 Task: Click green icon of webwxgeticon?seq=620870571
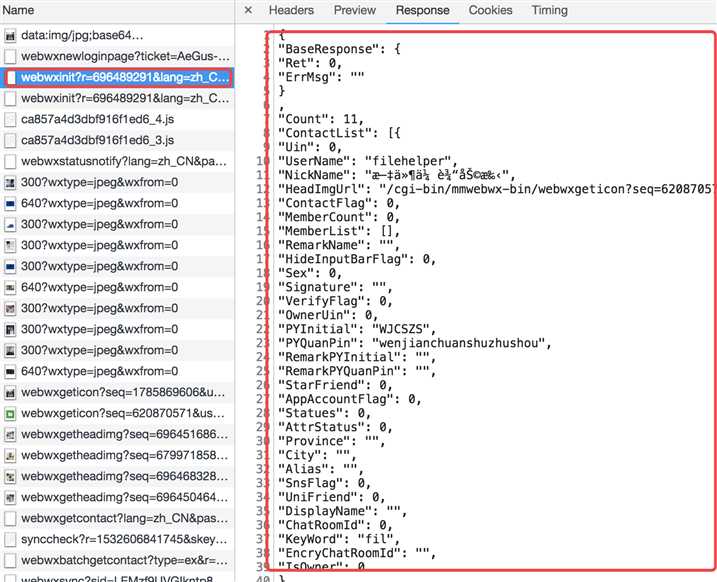click(10, 414)
